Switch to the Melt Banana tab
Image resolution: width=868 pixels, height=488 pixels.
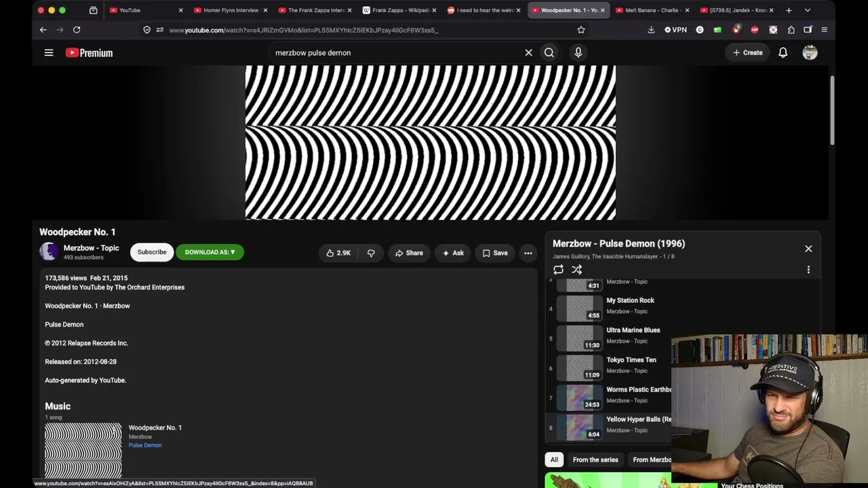(652, 10)
